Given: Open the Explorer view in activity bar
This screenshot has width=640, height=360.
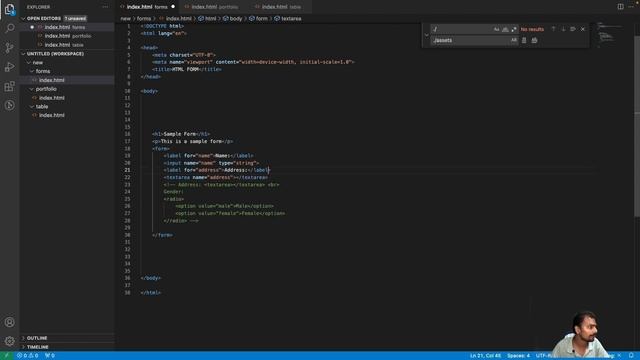Looking at the screenshot, I should click(x=9, y=9).
